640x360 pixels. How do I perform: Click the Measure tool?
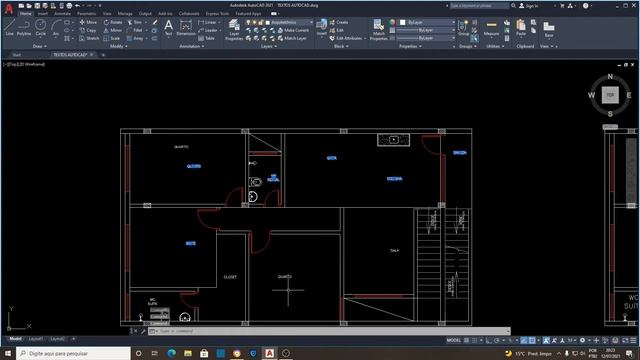[491, 28]
